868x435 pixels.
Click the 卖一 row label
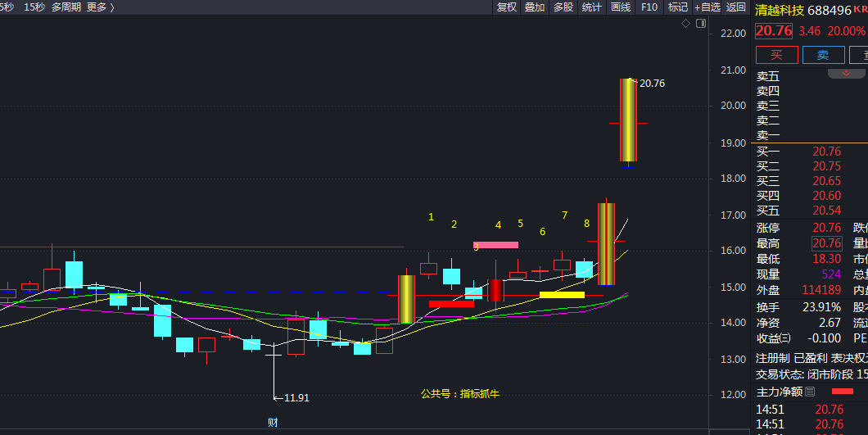click(768, 135)
